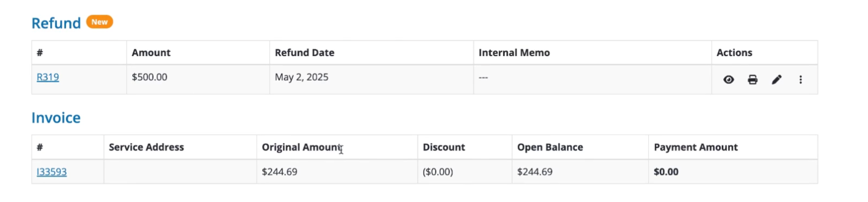Click the Payment Amount column header
Image resolution: width=868 pixels, height=202 pixels.
coord(696,147)
